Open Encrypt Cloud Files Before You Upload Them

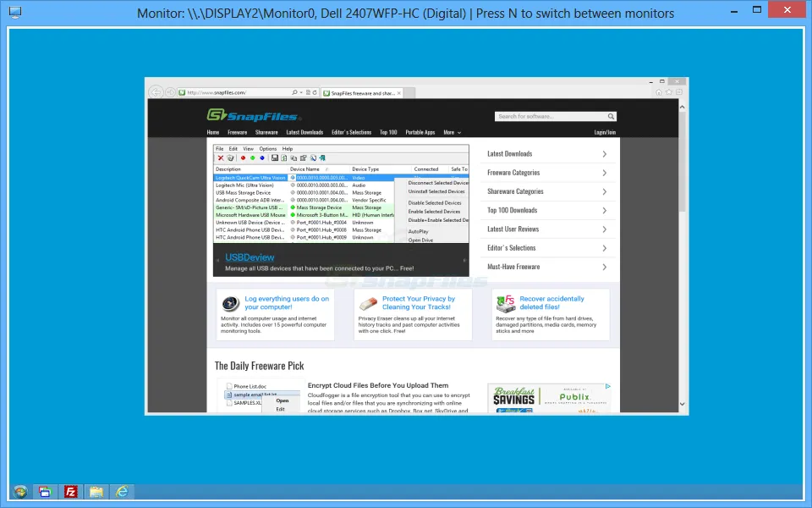pos(378,385)
